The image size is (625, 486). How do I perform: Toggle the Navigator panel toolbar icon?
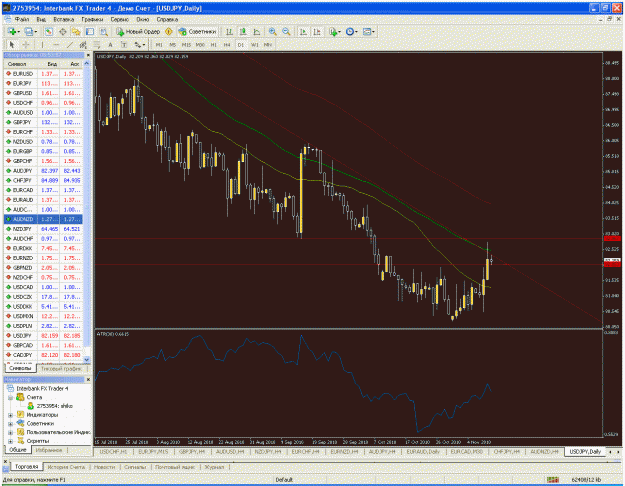pos(76,31)
